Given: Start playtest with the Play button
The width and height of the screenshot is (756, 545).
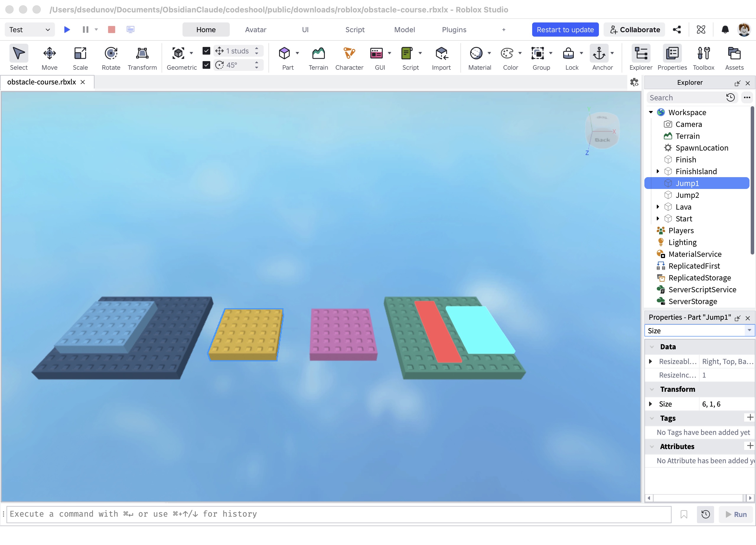Looking at the screenshot, I should click(67, 30).
